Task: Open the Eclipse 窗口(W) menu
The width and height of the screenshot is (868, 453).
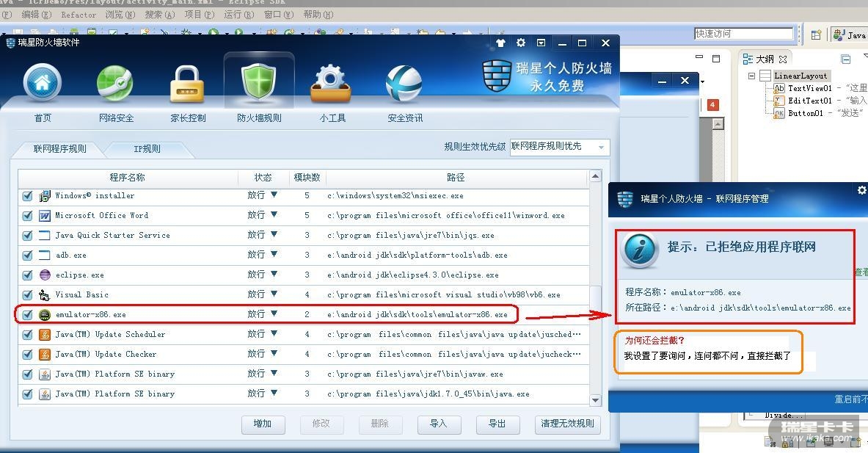Action: [278, 15]
